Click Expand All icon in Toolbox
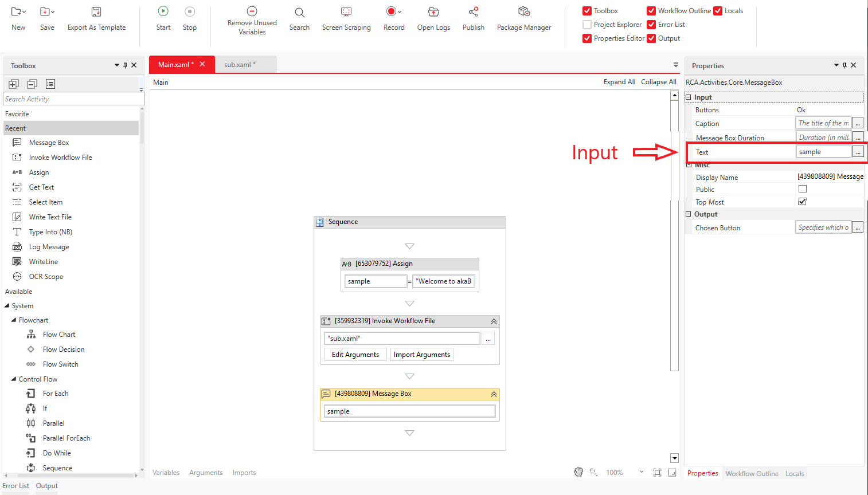Screen dimensions: 868x495 pos(14,84)
